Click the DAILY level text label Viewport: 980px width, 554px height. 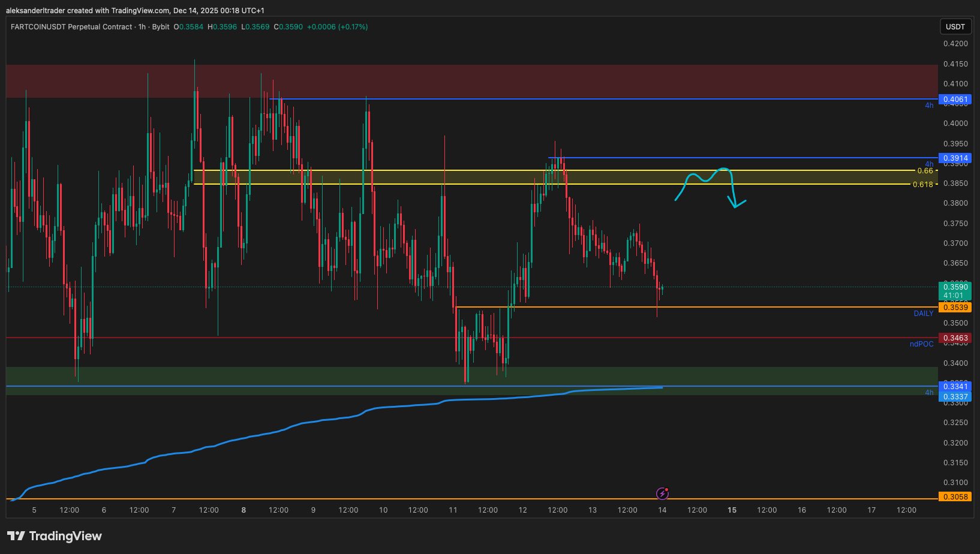923,314
